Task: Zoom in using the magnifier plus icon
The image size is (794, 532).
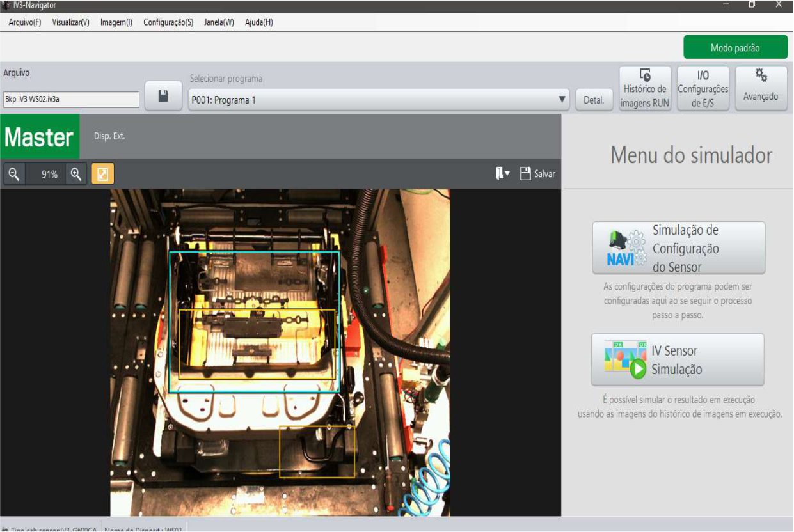Action: 75,174
